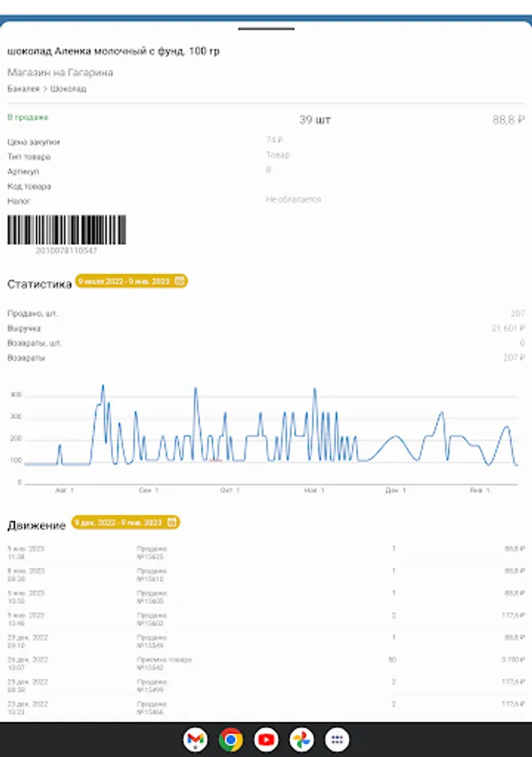Click the product title шоколад Аленка молочный
Image resolution: width=532 pixels, height=757 pixels.
(113, 51)
